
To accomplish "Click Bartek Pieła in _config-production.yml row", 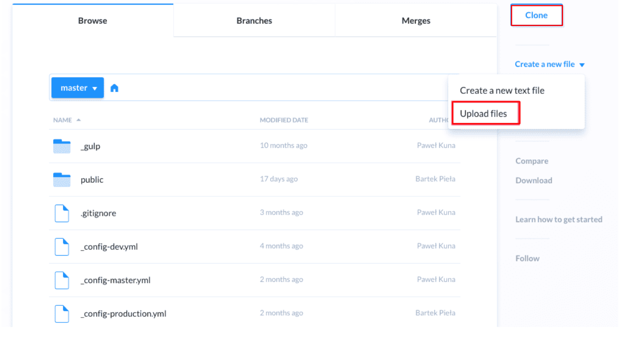I will point(435,313).
